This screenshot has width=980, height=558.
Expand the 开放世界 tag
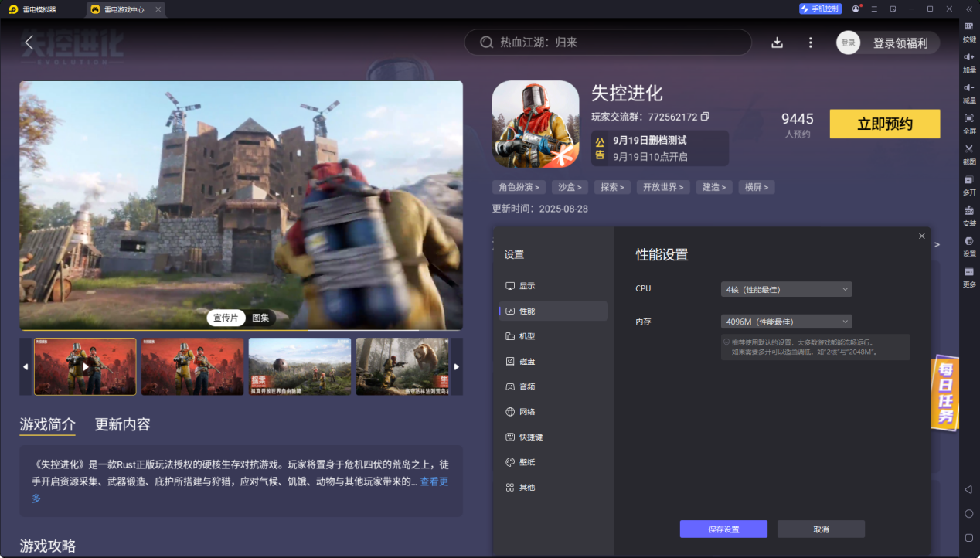click(662, 186)
